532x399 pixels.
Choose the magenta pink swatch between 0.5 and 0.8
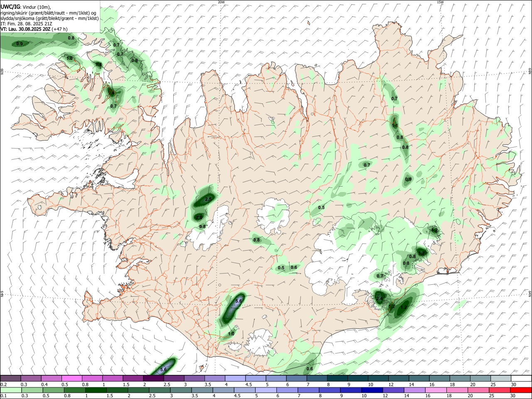click(x=72, y=378)
